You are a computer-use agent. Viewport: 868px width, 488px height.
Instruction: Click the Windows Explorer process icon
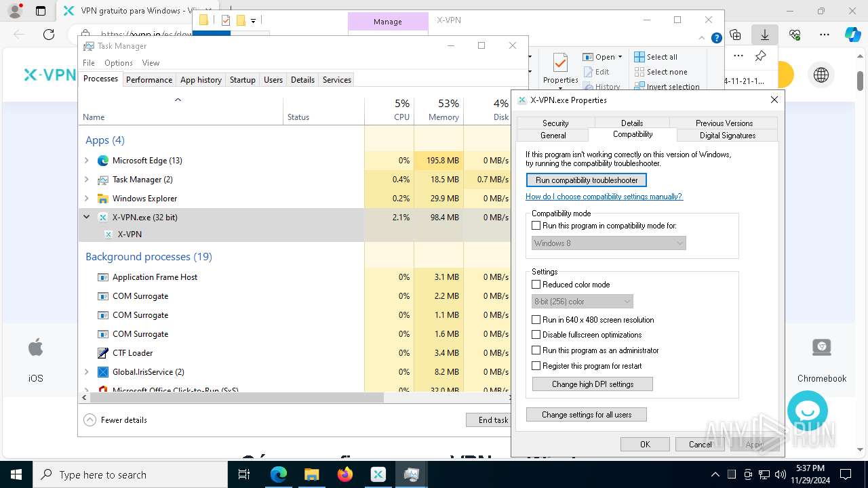(x=103, y=199)
